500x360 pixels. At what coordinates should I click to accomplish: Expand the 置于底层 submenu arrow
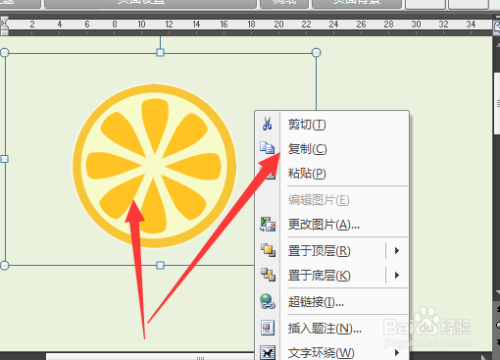397,275
